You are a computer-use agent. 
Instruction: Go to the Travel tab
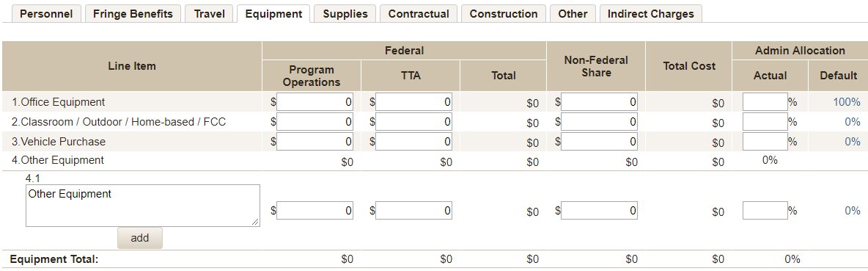tap(209, 14)
